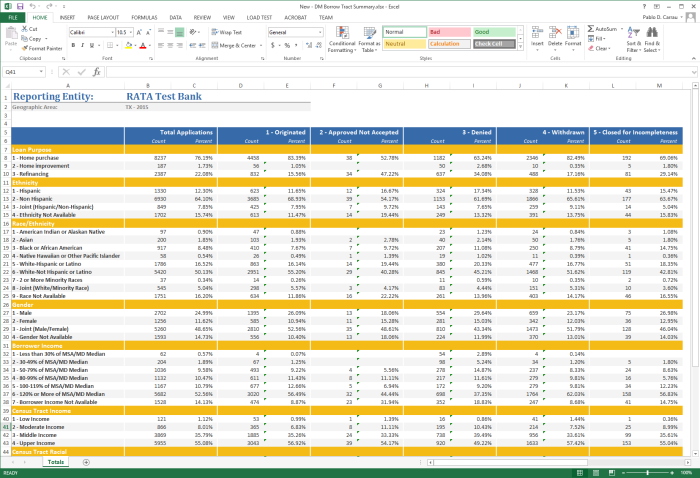The height and width of the screenshot is (478, 700).
Task: Open Conditional Formatting menu
Action: tap(342, 39)
